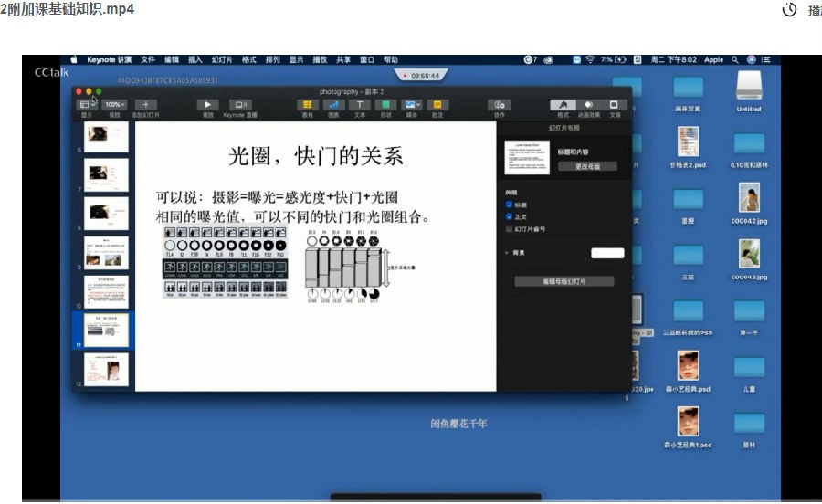The height and width of the screenshot is (504, 822).
Task: Select the 第一节 folder on desktop
Action: point(749,311)
